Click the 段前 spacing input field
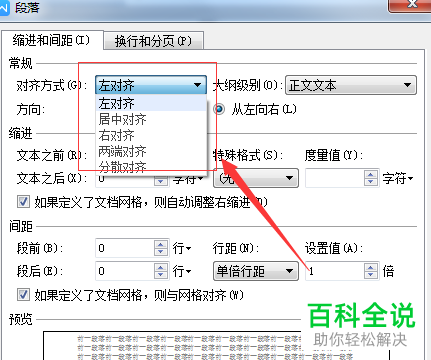This screenshot has height=360, width=431. pyautogui.click(x=125, y=248)
